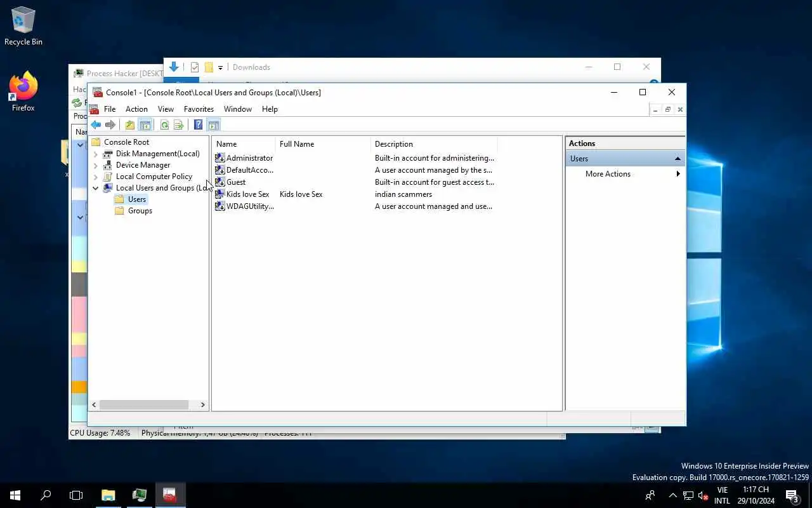The height and width of the screenshot is (508, 812).
Task: Open Help from the blue question-mark icon
Action: (199, 125)
